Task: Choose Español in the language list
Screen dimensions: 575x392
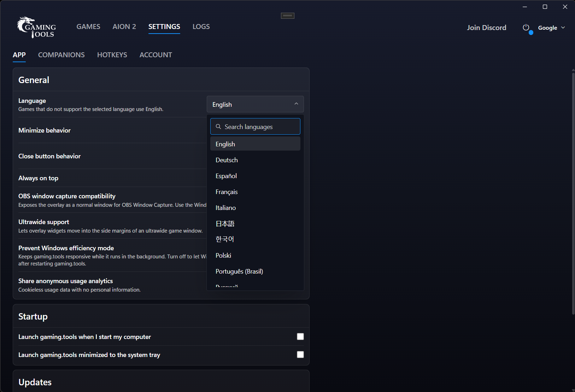Action: click(255, 176)
